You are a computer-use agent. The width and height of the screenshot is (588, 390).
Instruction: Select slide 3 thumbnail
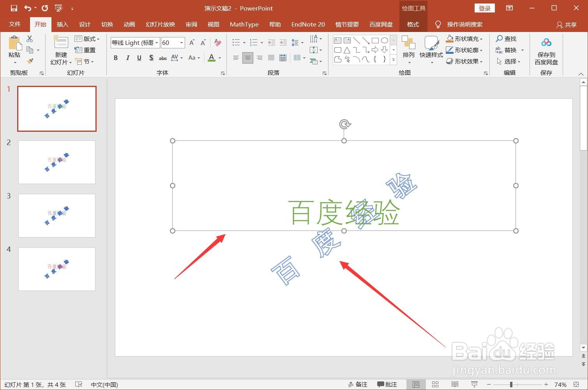[57, 215]
